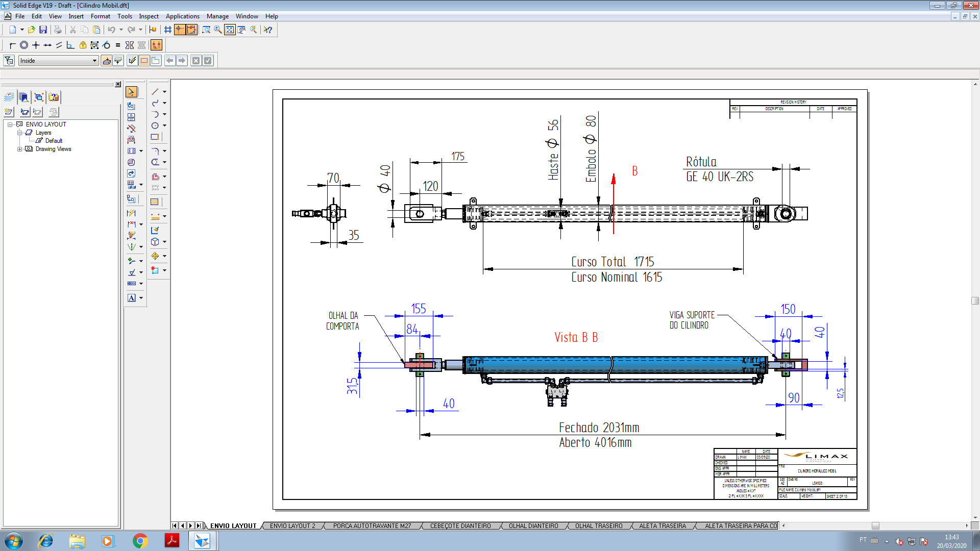Select the Line drawing tool
This screenshot has width=980, height=551.
155,92
